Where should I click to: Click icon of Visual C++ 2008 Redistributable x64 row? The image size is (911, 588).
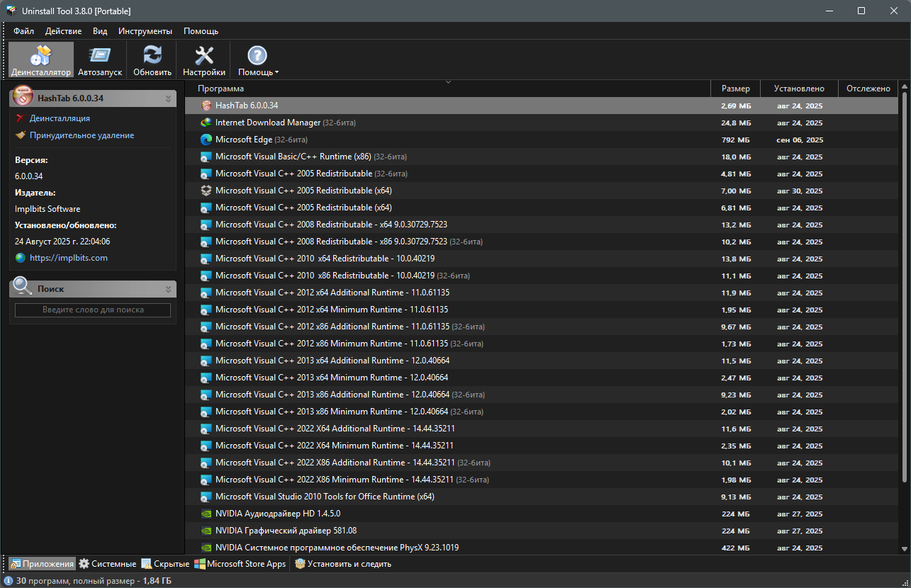click(206, 225)
